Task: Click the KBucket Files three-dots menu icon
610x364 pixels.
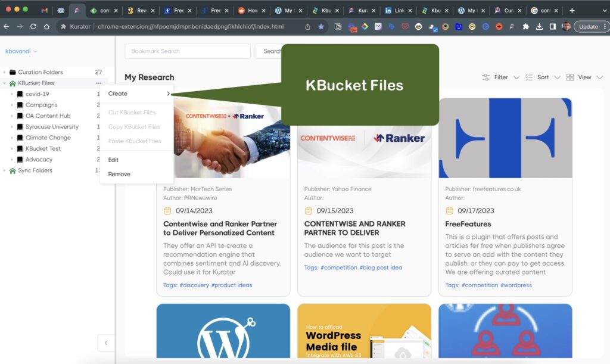Action: click(98, 83)
